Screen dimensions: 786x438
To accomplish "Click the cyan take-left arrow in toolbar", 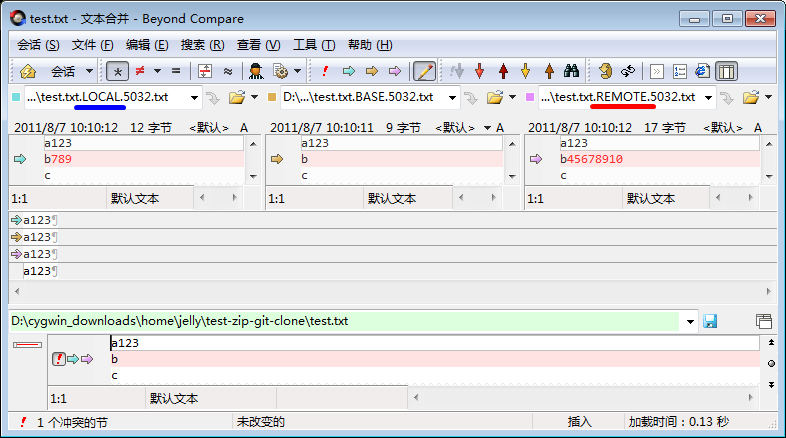I will coord(349,71).
